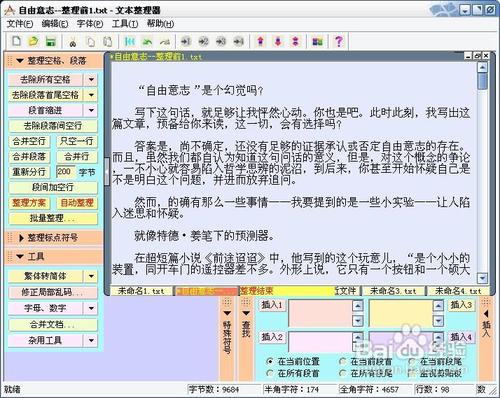Click the 修正局部乱码... button
500x398 pixels.
[x=53, y=292]
